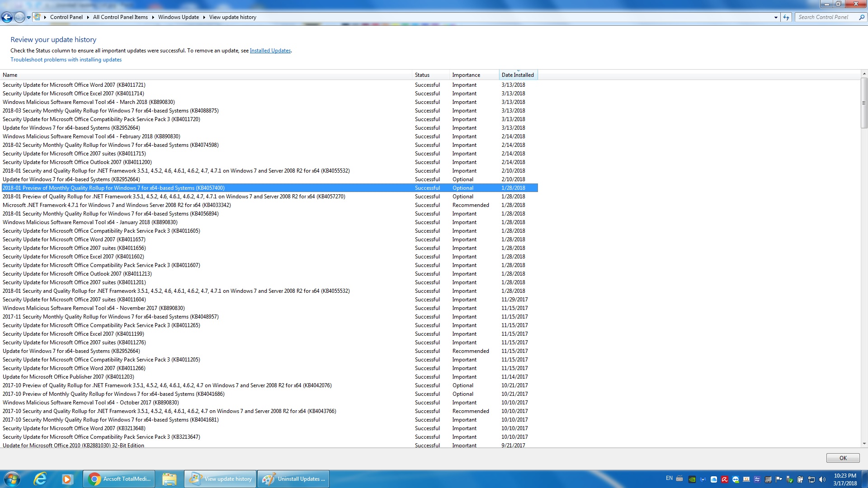Click the Back navigation arrow button
The width and height of the screenshot is (868, 488).
point(7,17)
